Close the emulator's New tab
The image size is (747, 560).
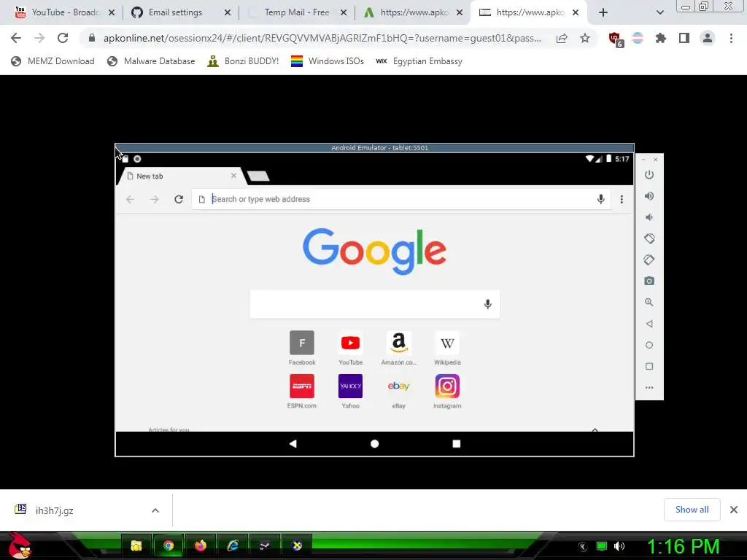[x=233, y=176]
